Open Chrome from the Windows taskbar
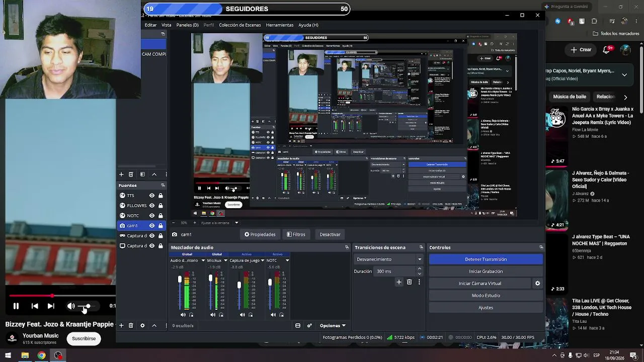The height and width of the screenshot is (362, 644). (41, 355)
